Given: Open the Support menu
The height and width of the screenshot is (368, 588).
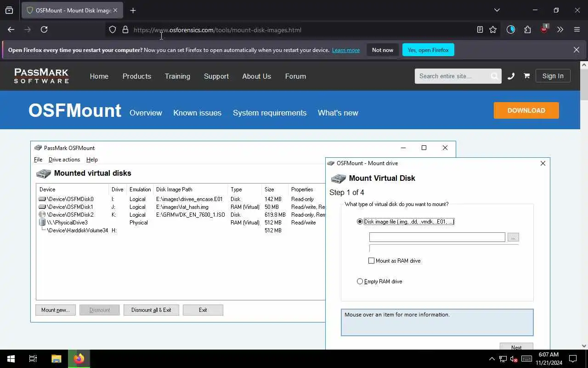Looking at the screenshot, I should tap(216, 76).
